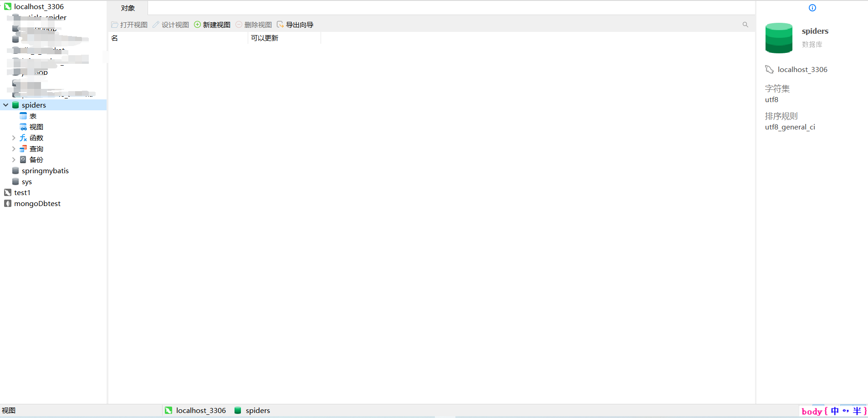The image size is (868, 418).
Task: Select the 视图 (Views) tree node
Action: click(x=36, y=127)
